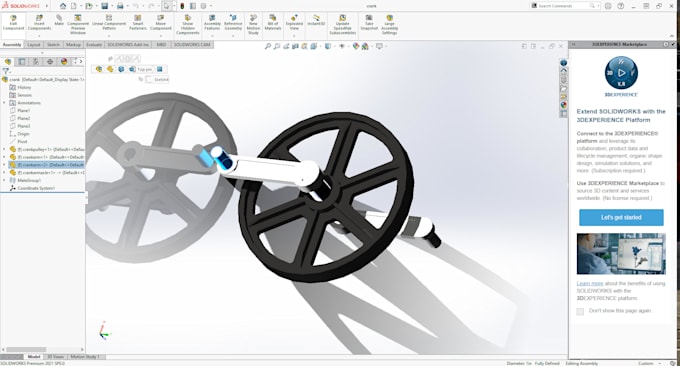Image resolution: width=680 pixels, height=366 pixels.
Task: Open the Evaluate tab
Action: click(94, 45)
